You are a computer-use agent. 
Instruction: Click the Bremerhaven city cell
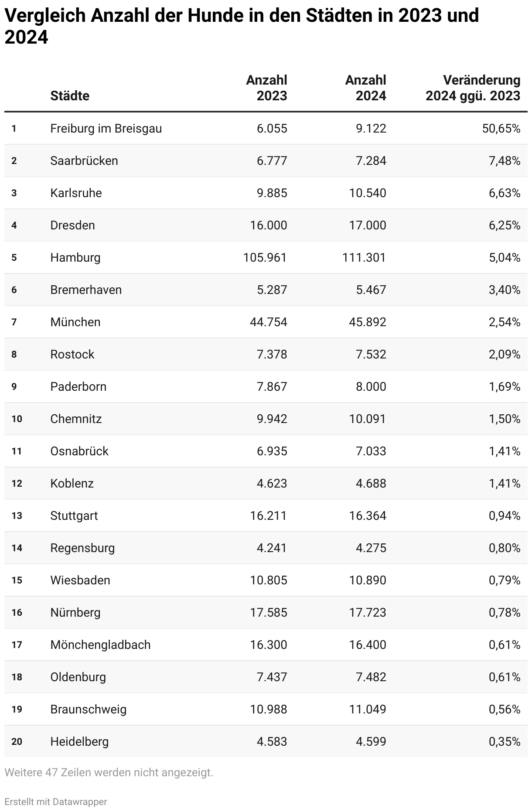click(86, 290)
